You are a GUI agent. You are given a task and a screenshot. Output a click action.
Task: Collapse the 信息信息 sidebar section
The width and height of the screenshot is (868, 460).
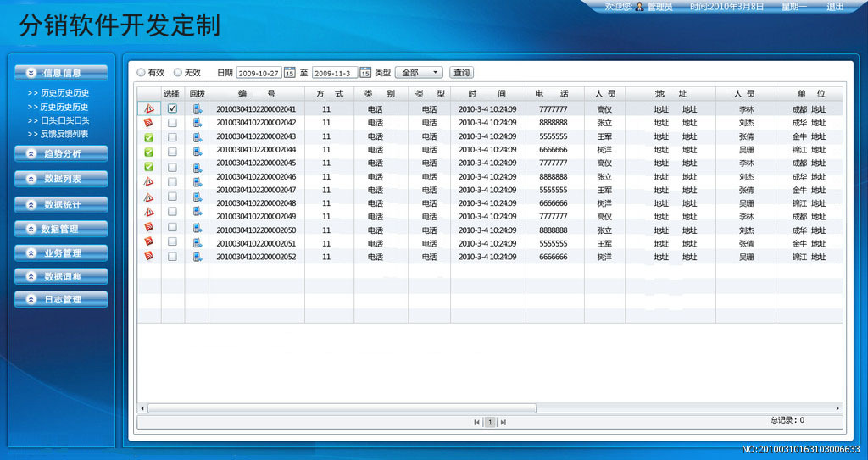(x=61, y=73)
